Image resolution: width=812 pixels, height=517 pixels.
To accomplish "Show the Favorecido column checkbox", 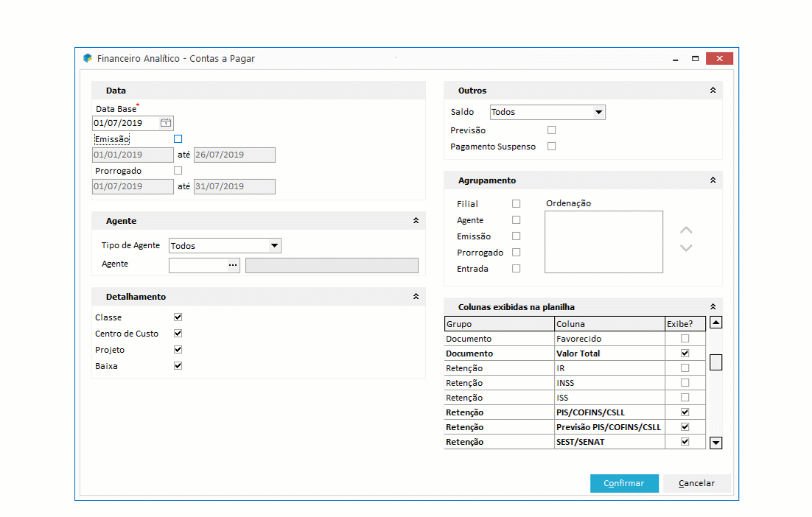I will [x=685, y=339].
